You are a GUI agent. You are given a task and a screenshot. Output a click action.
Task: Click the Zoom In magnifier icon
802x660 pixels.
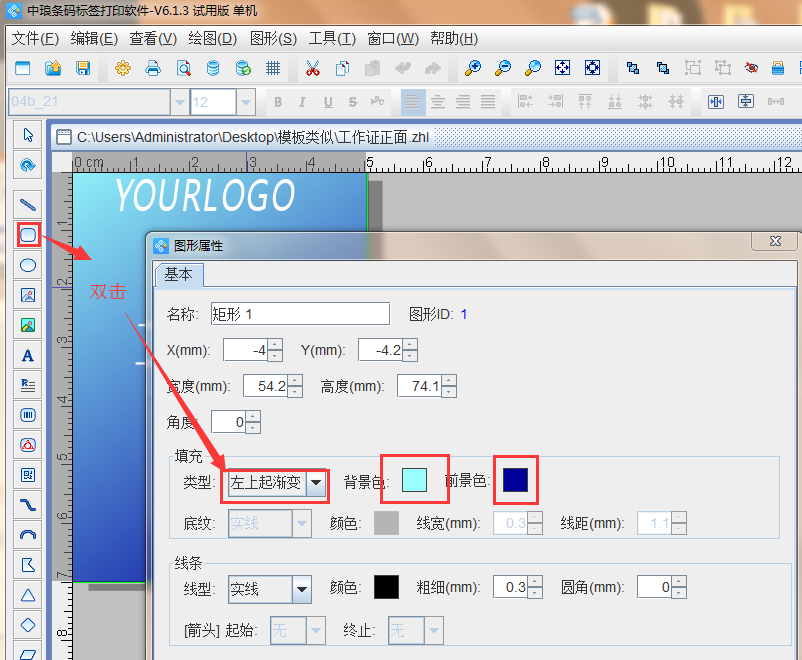click(471, 67)
